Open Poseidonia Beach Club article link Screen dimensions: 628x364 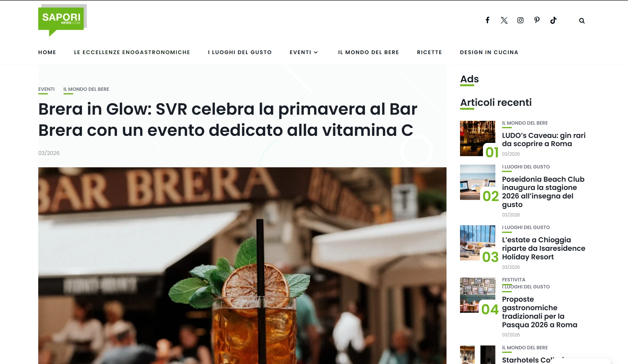[x=543, y=192]
